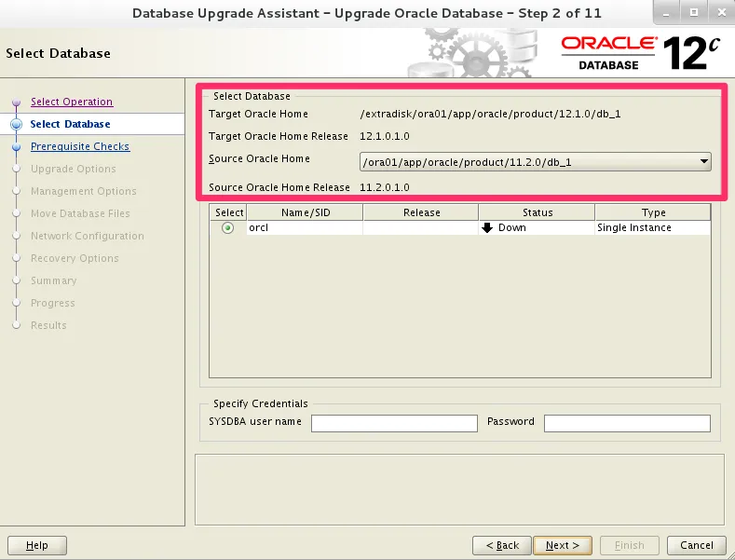Click the Type column header

click(x=653, y=212)
